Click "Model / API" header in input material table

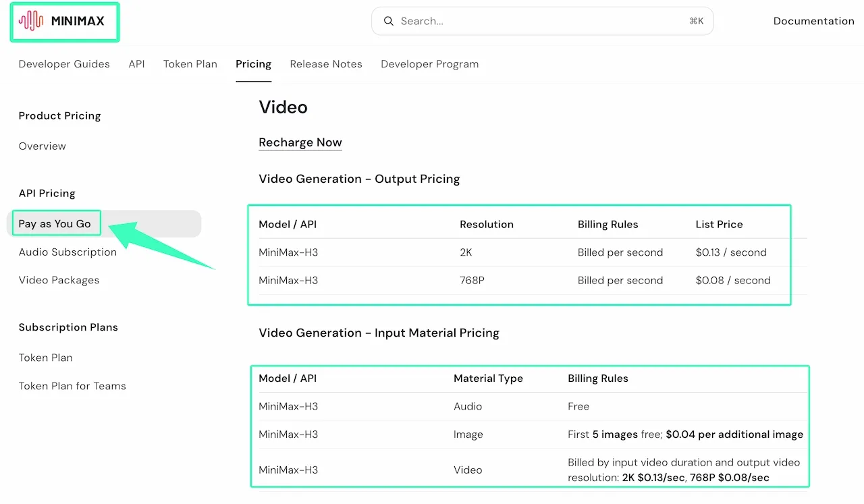[x=288, y=379]
